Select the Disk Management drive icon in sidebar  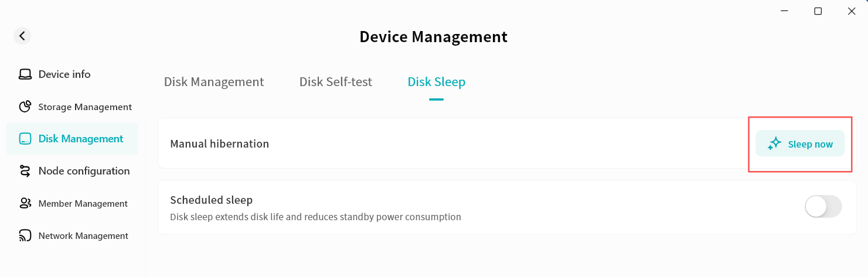click(25, 139)
